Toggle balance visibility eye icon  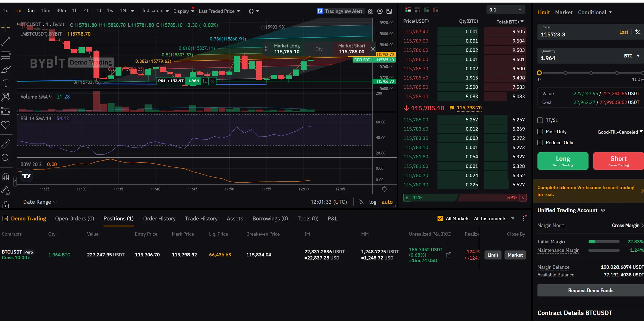pos(603,210)
